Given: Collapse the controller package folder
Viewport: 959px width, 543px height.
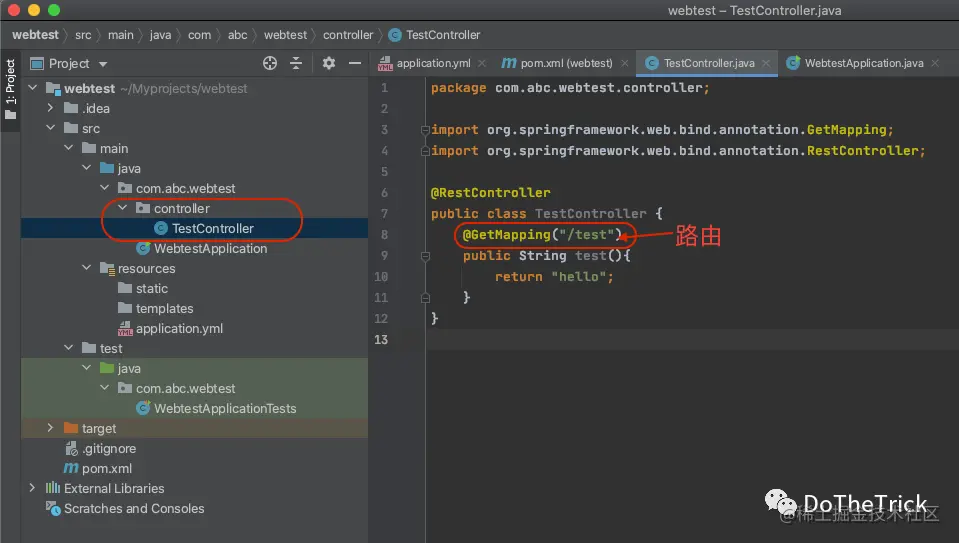Looking at the screenshot, I should point(122,208).
